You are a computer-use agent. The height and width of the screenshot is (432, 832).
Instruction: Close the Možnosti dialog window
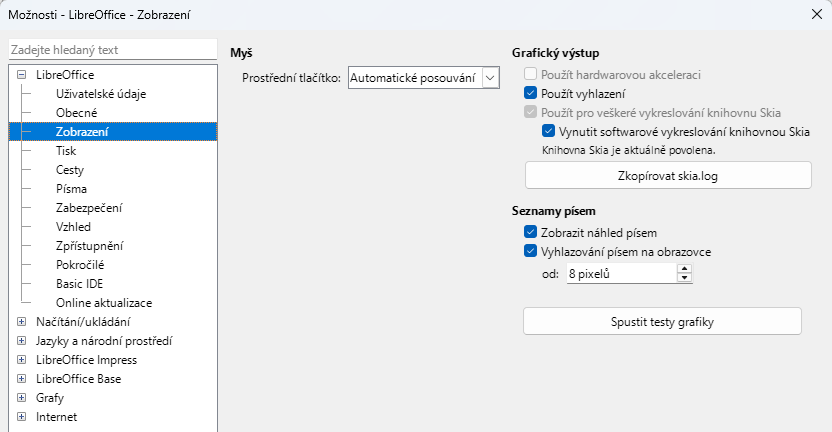(x=817, y=14)
